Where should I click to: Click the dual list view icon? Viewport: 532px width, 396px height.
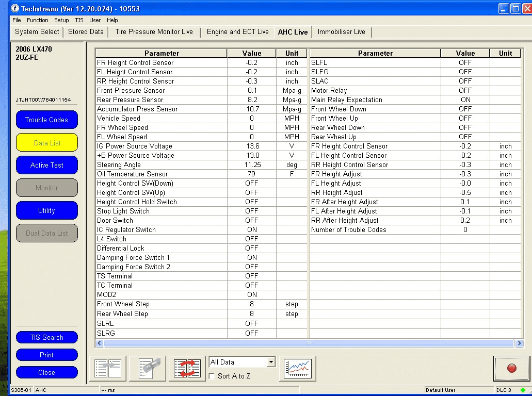pos(108,369)
